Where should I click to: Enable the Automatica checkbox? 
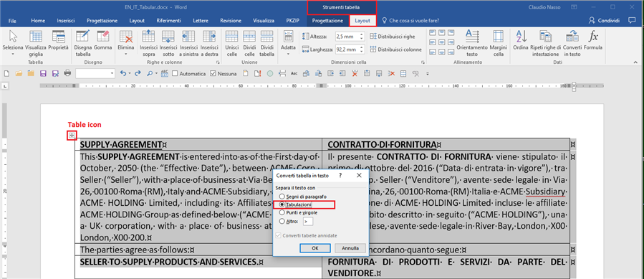point(175,74)
